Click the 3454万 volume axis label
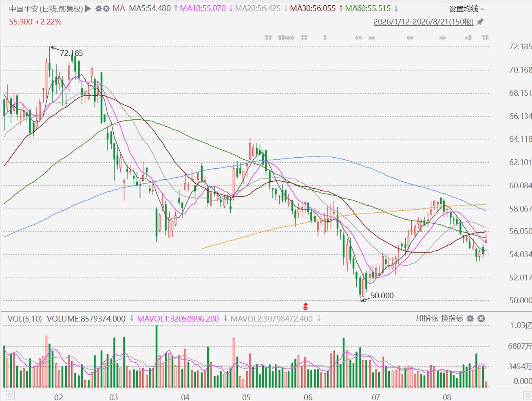The width and height of the screenshot is (532, 401). pos(520,366)
